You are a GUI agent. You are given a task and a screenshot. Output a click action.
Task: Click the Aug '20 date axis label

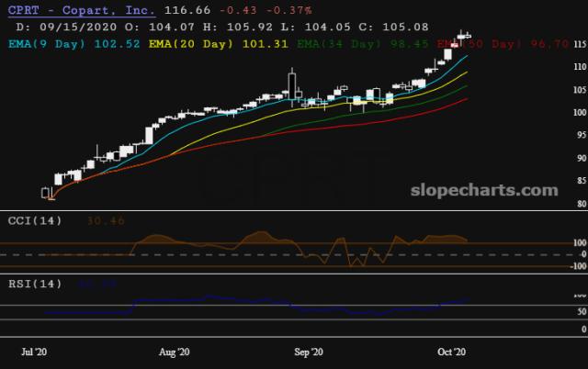pos(174,352)
